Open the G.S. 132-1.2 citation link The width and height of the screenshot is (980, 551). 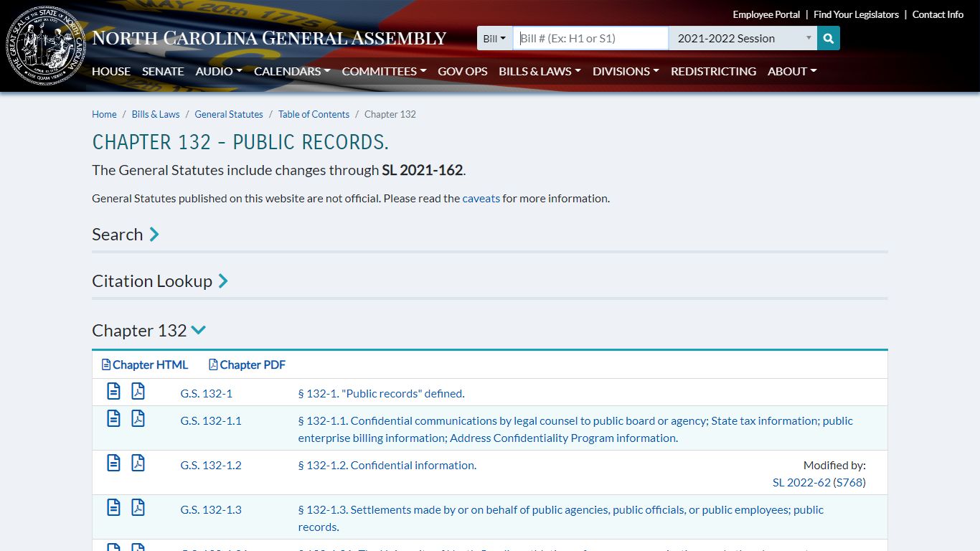(x=211, y=465)
